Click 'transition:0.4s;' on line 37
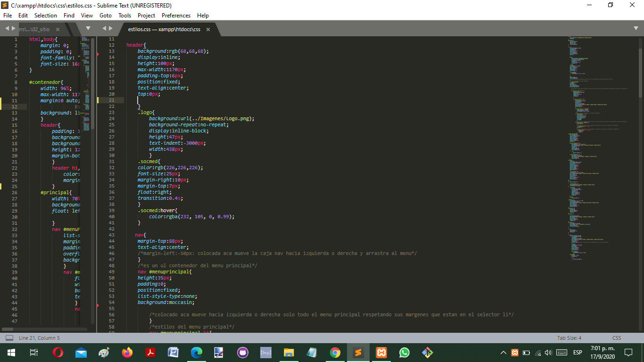Screen dimensions: 644x362 tap(160, 198)
